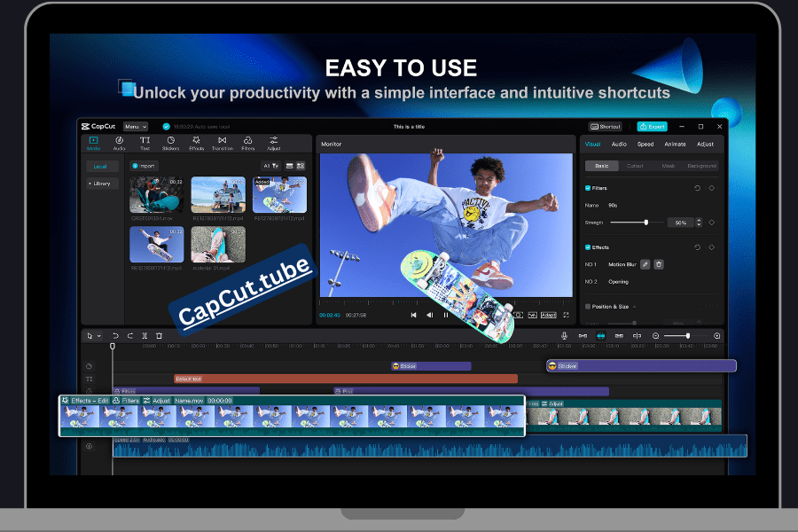Image resolution: width=798 pixels, height=532 pixels.
Task: Reset the Filters section
Action: click(x=697, y=188)
